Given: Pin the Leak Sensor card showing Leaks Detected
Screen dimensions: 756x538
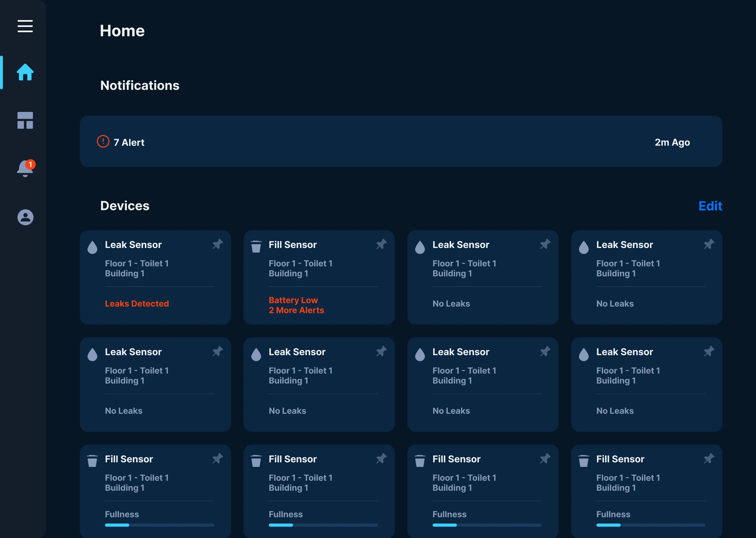Looking at the screenshot, I should tap(217, 244).
